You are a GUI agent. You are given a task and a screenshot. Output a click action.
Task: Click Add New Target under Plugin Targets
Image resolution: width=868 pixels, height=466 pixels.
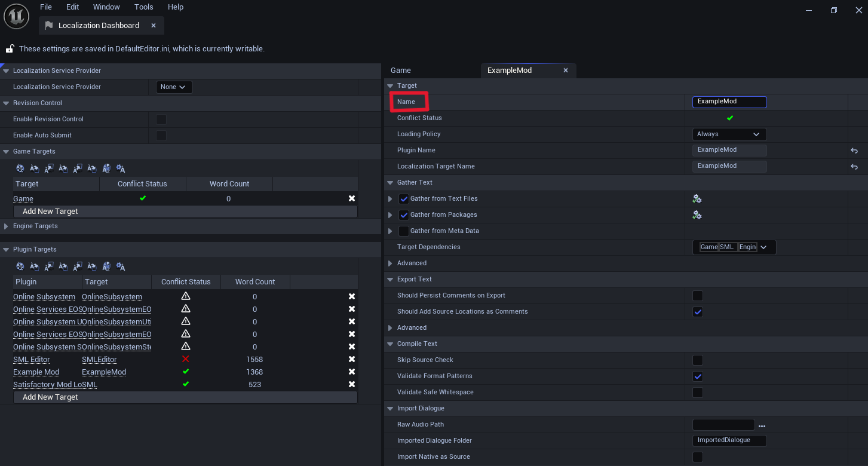[x=186, y=397]
